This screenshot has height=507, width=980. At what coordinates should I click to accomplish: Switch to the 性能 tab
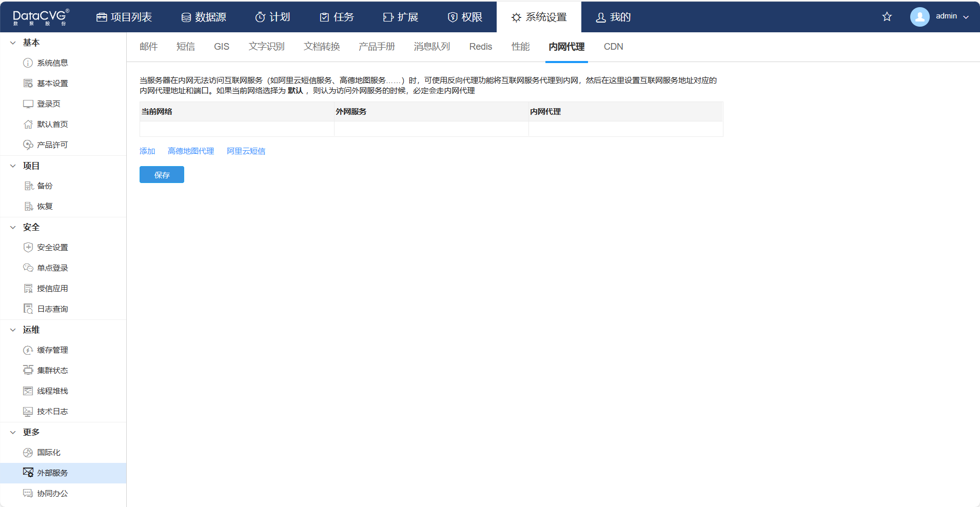point(520,47)
